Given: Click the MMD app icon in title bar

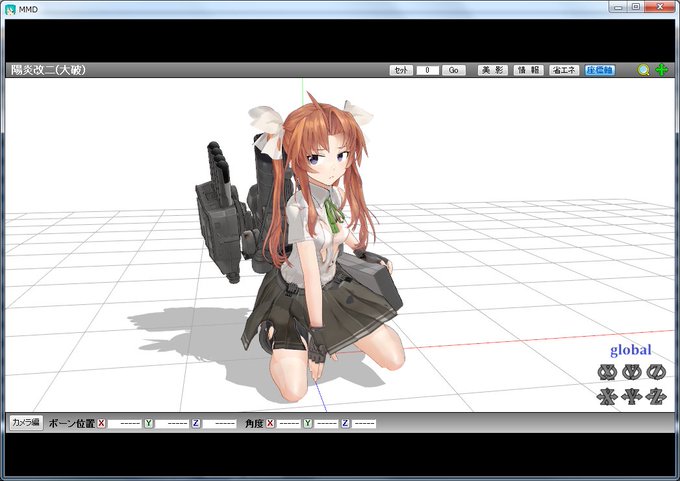Looking at the screenshot, I should pyautogui.click(x=10, y=9).
